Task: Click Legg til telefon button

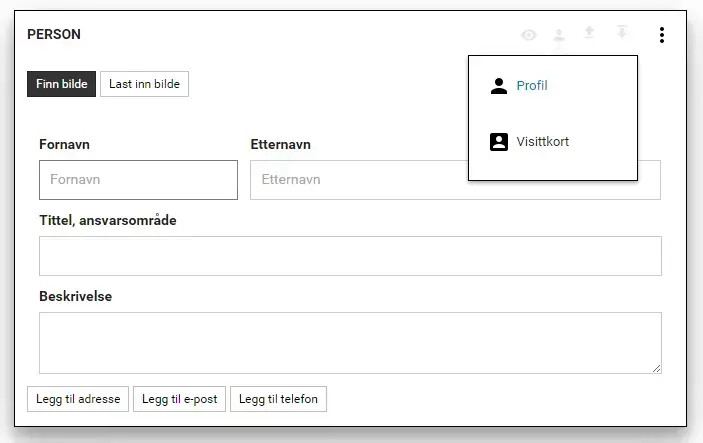Action: point(278,399)
